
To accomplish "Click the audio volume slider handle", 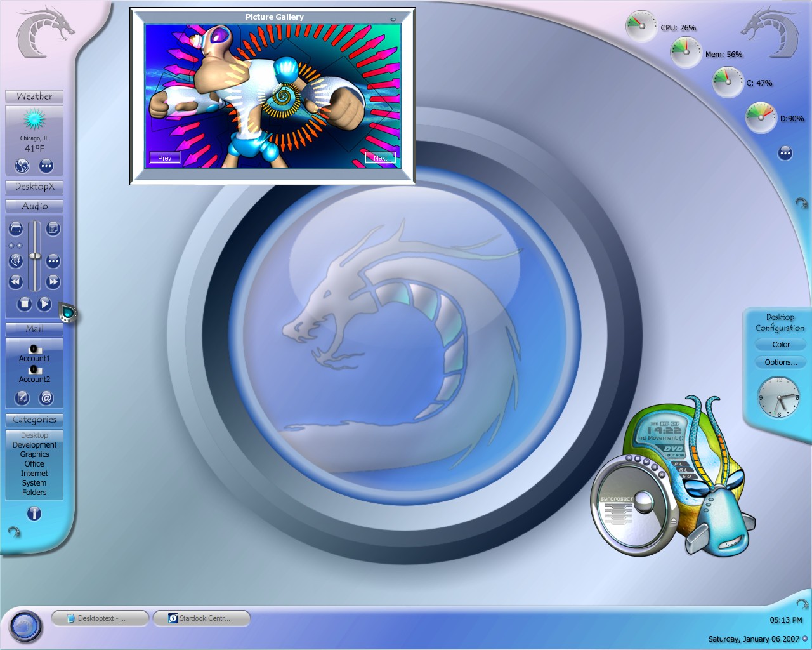I will tap(35, 256).
